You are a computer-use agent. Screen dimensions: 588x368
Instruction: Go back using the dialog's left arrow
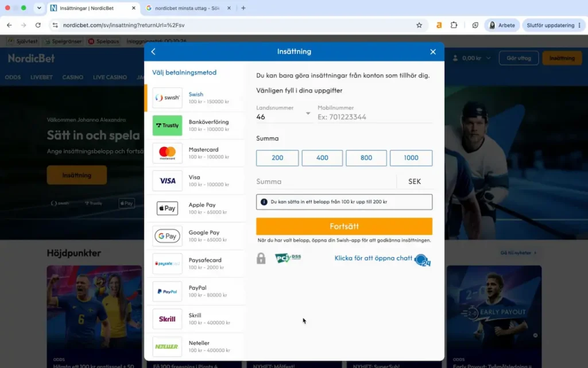click(153, 52)
